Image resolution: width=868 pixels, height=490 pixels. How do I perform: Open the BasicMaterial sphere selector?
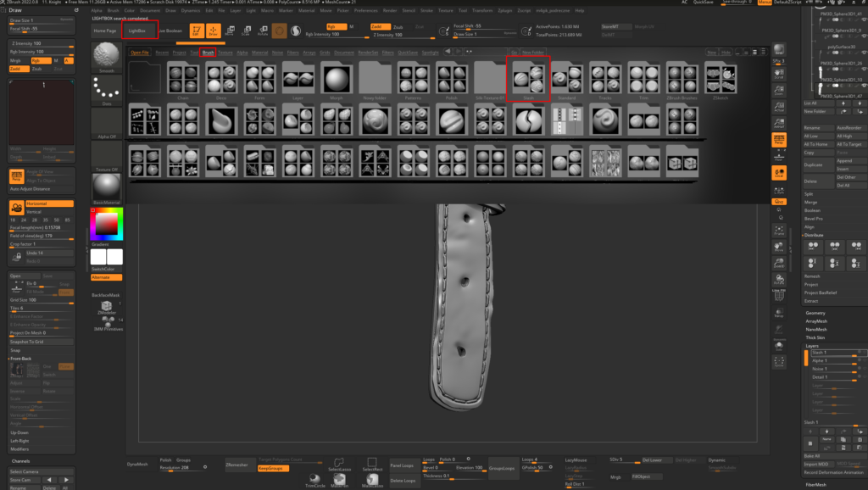[106, 188]
